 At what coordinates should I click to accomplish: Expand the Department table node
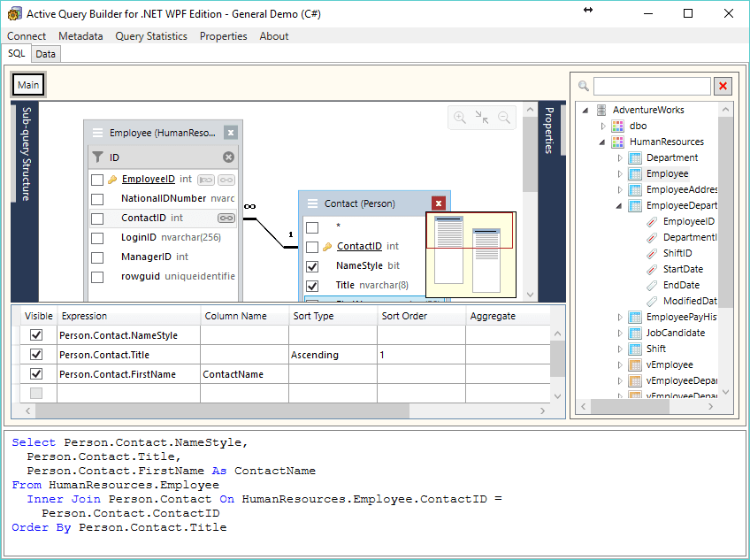[618, 157]
